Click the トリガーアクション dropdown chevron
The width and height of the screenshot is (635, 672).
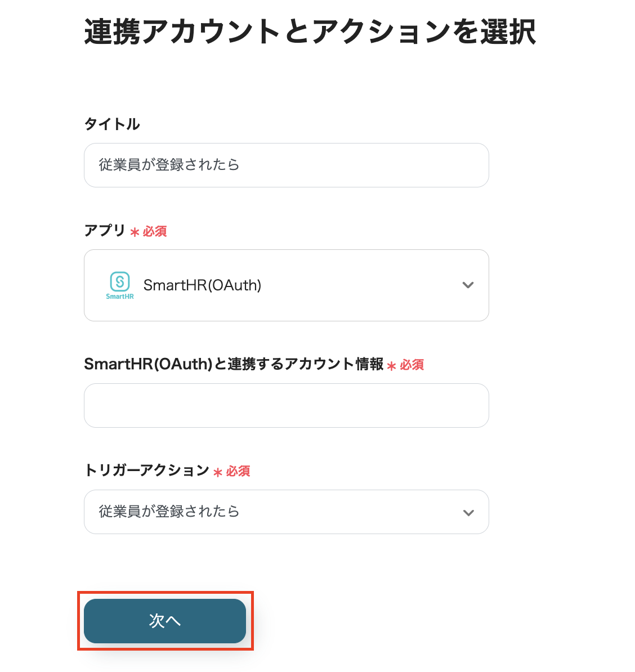[468, 513]
